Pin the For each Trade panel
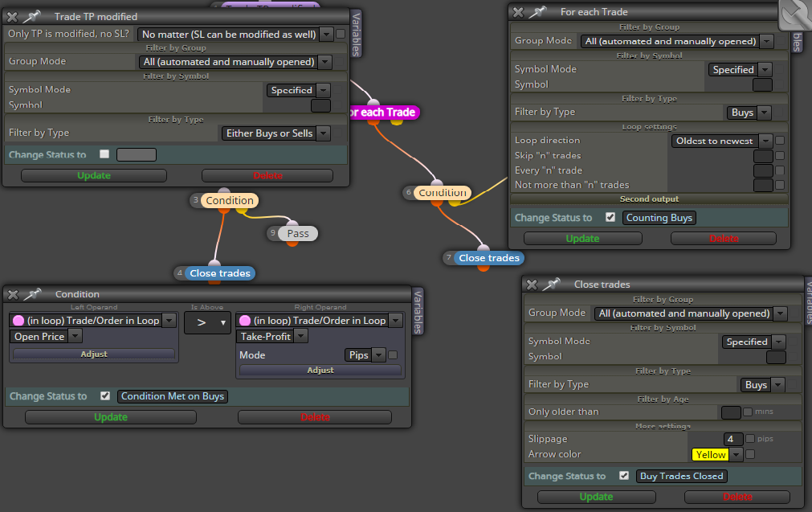Viewport: 812px width, 512px height. point(538,12)
